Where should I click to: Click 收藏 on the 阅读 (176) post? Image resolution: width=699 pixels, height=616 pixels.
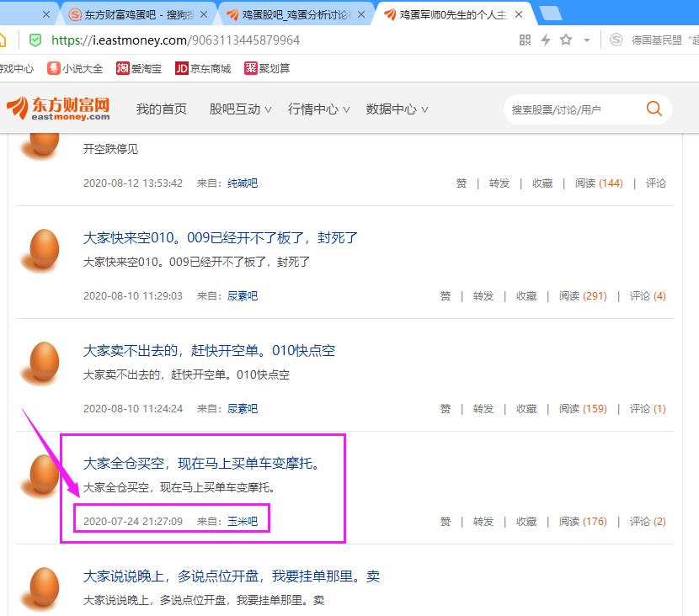click(526, 521)
